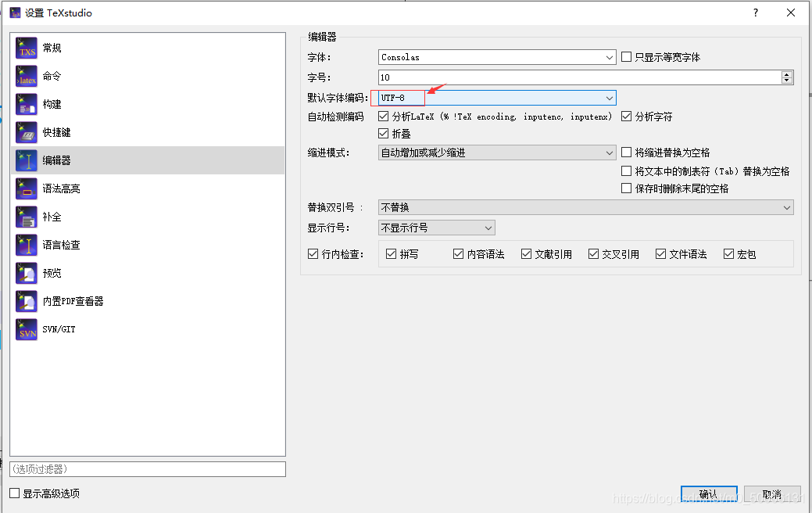Image resolution: width=812 pixels, height=513 pixels.
Task: Select the 命令 latex icon
Action: coord(27,76)
